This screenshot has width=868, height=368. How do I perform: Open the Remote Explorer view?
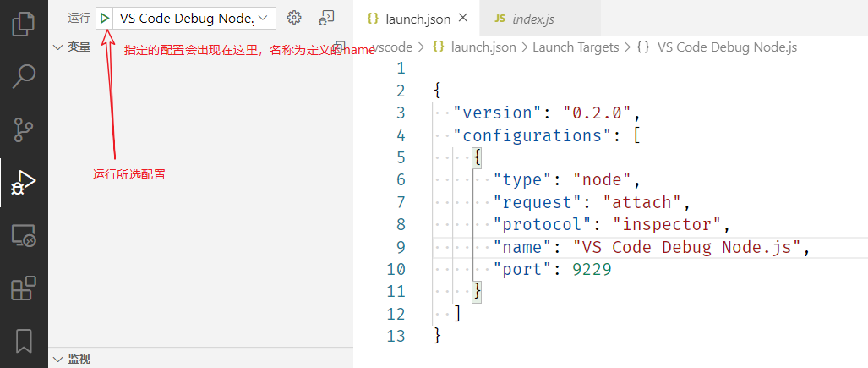24,235
